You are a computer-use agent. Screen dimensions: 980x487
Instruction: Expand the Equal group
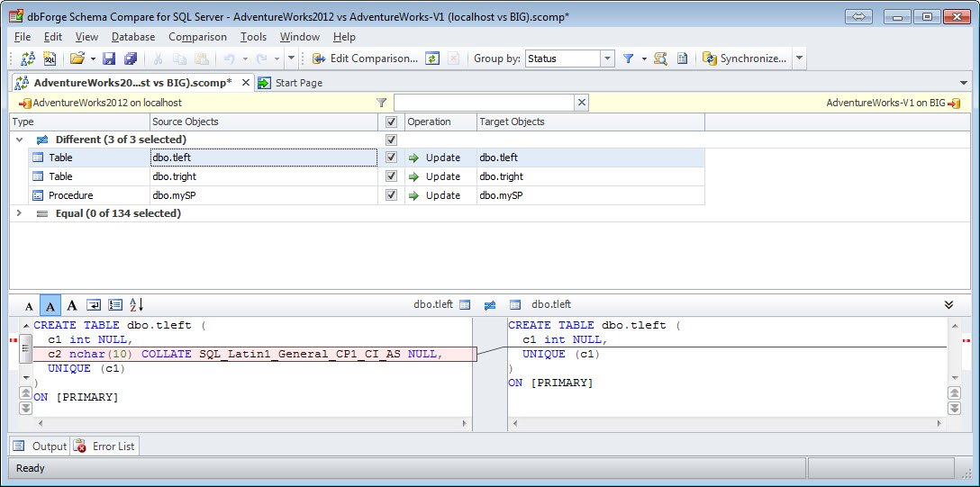point(19,213)
